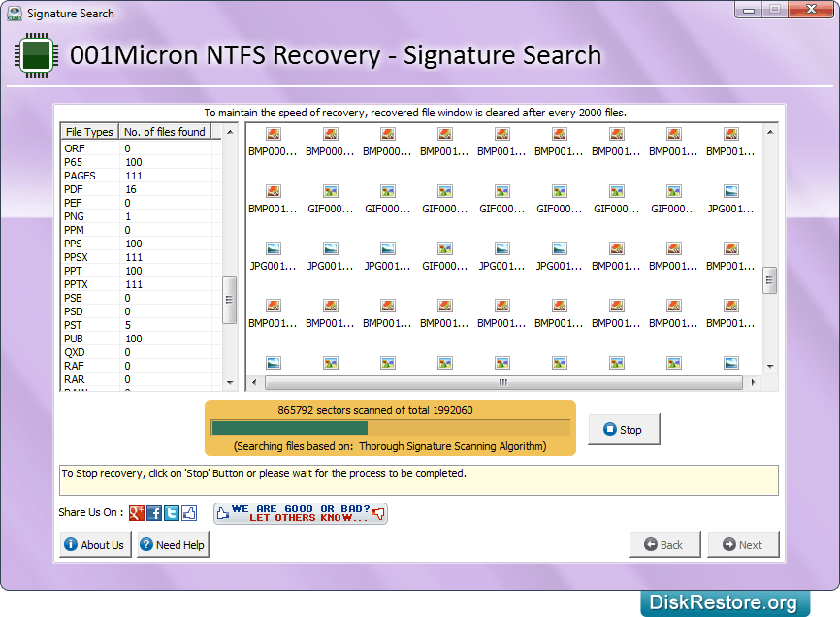Click the recovered files vertical scrollbar thumb
The width and height of the screenshot is (840, 617).
tap(770, 280)
